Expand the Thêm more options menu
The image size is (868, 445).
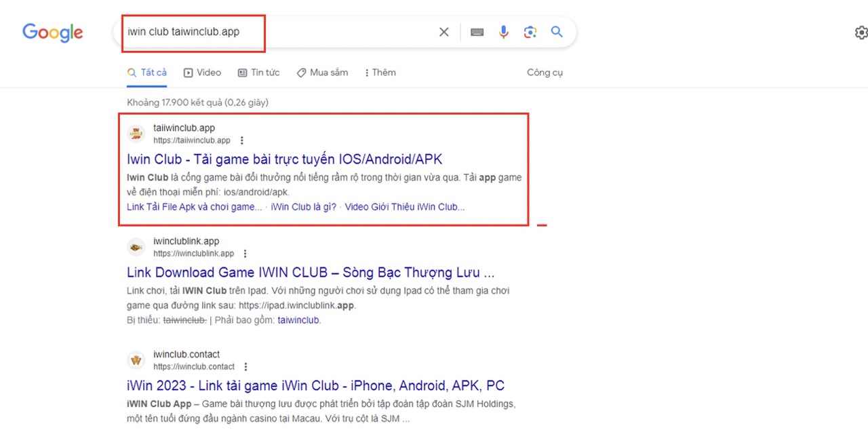(x=380, y=73)
